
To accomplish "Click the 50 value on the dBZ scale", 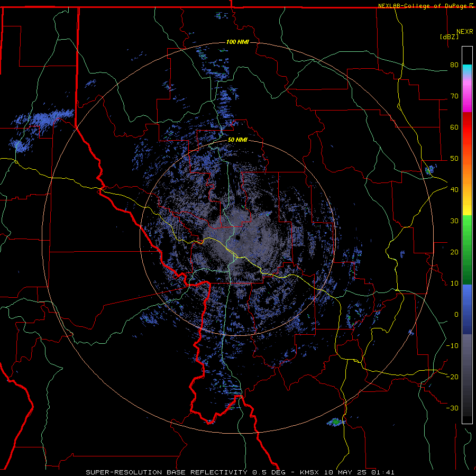I will (x=454, y=159).
